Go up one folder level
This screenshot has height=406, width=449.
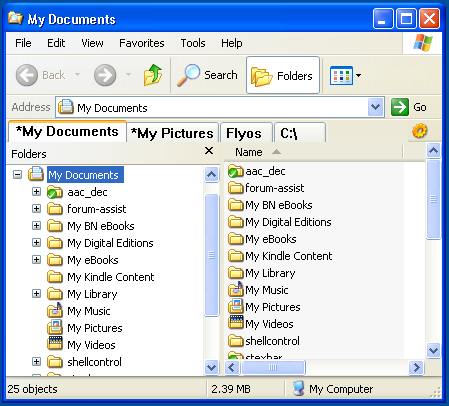click(x=153, y=75)
